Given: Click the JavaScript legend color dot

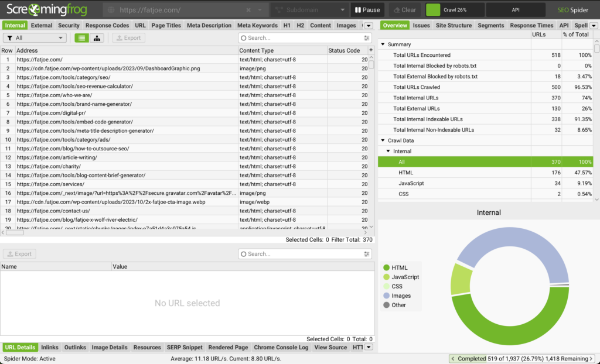Looking at the screenshot, I should (x=387, y=277).
